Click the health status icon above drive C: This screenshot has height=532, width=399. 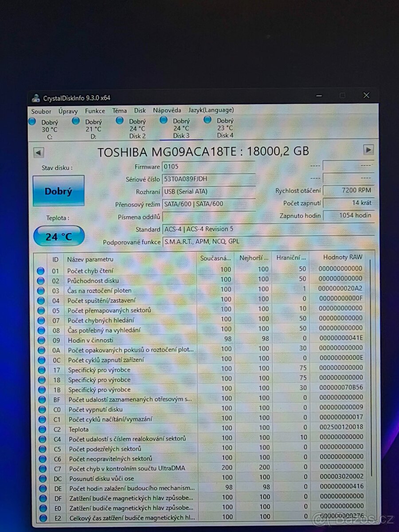point(32,120)
